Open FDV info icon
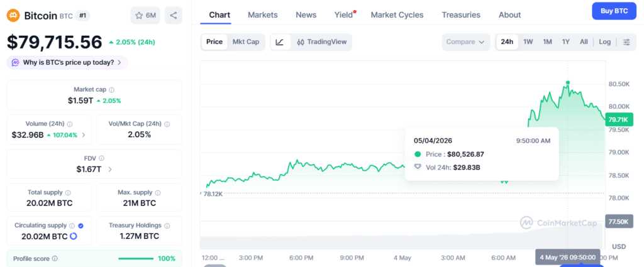The image size is (644, 267). point(101,158)
